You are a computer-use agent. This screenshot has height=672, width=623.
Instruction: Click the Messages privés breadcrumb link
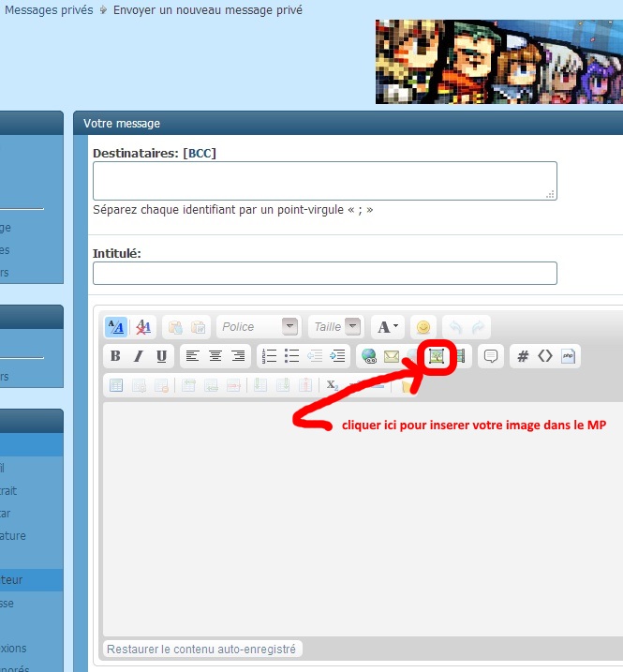49,10
